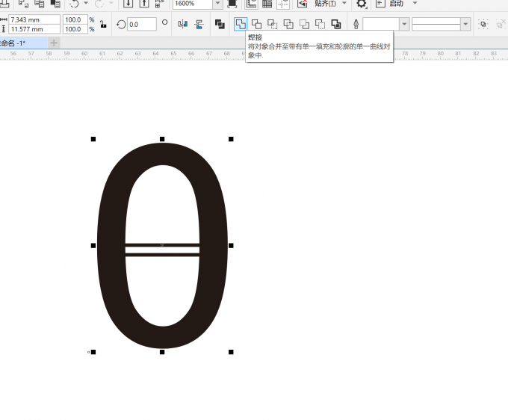Click the Simplify shapes icon
Screen dimensions: 508x420
(x=288, y=25)
